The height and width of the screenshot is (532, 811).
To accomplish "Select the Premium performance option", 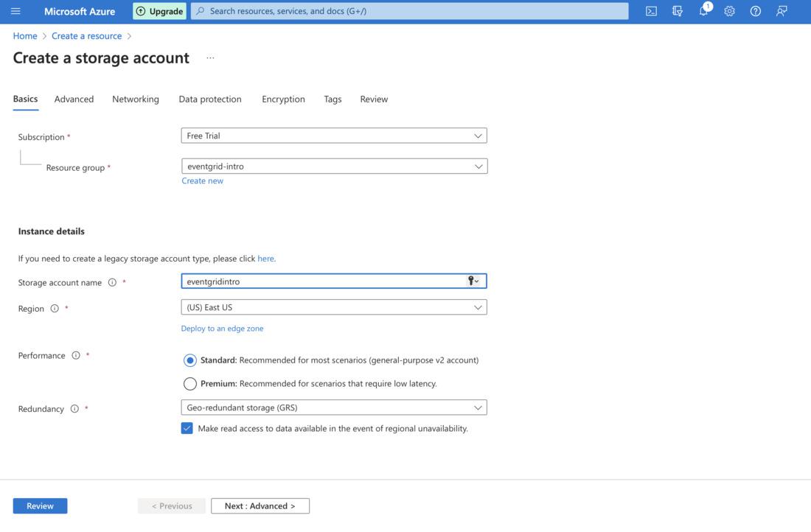I will click(x=190, y=384).
